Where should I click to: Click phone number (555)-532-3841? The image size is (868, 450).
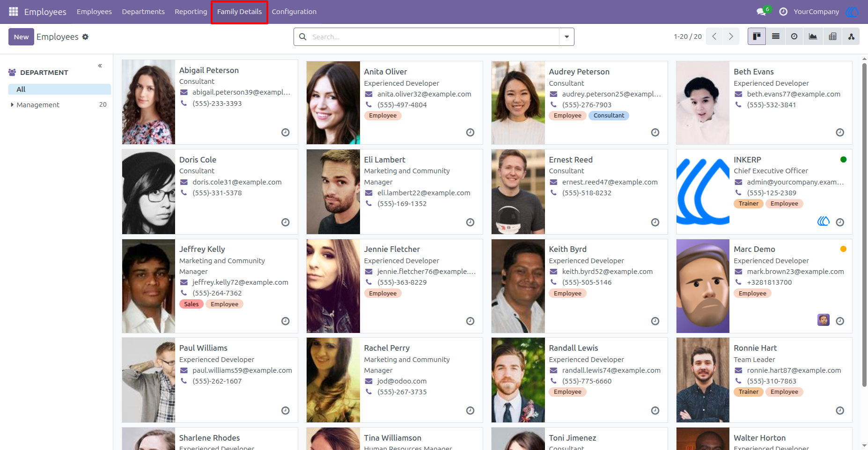[x=772, y=105]
